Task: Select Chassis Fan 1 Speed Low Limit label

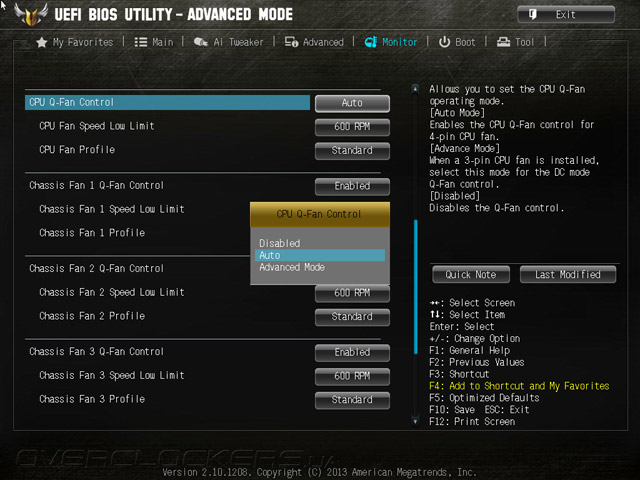Action: 112,209
